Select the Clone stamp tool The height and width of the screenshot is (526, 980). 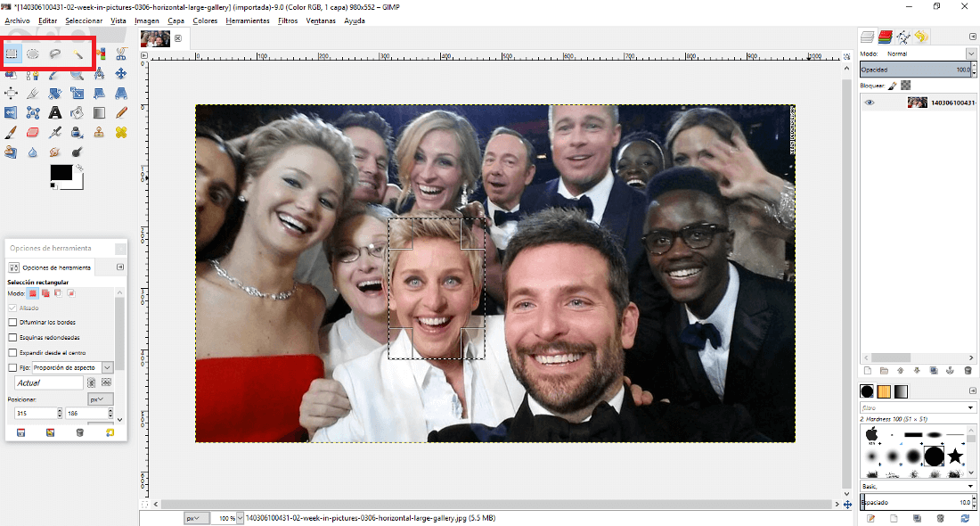(100, 132)
